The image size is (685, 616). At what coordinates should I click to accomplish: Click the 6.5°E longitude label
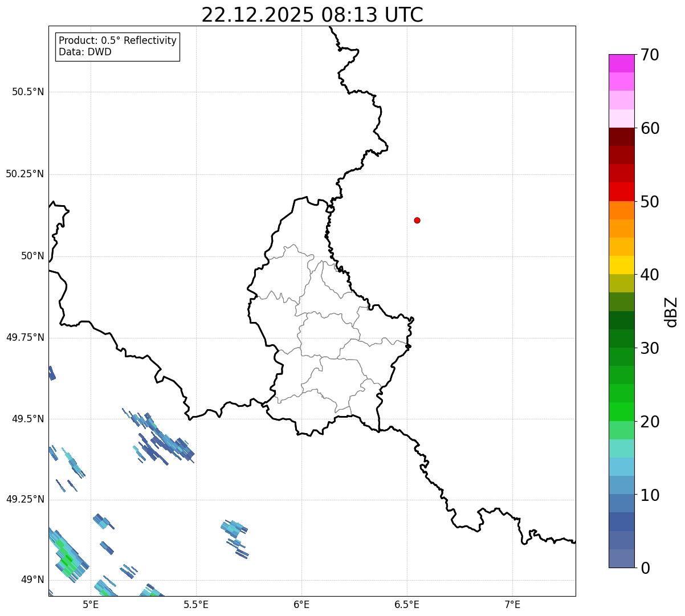pyautogui.click(x=407, y=604)
